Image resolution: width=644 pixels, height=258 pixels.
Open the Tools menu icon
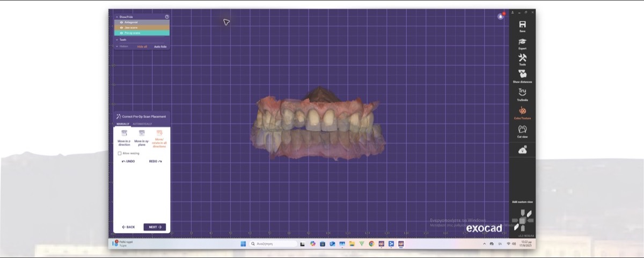522,57
